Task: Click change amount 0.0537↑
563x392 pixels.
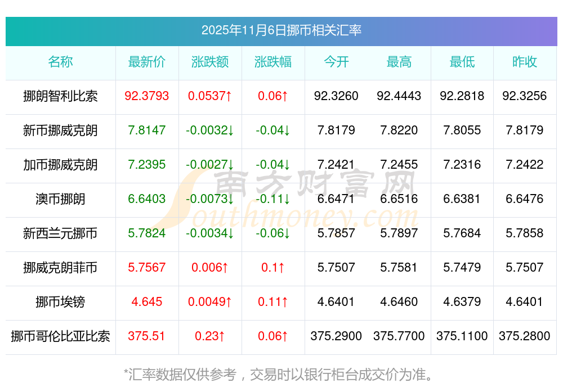Action: (x=209, y=96)
